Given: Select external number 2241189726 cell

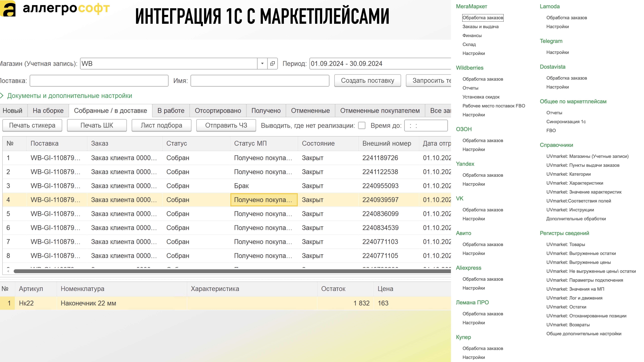Looking at the screenshot, I should tap(389, 158).
